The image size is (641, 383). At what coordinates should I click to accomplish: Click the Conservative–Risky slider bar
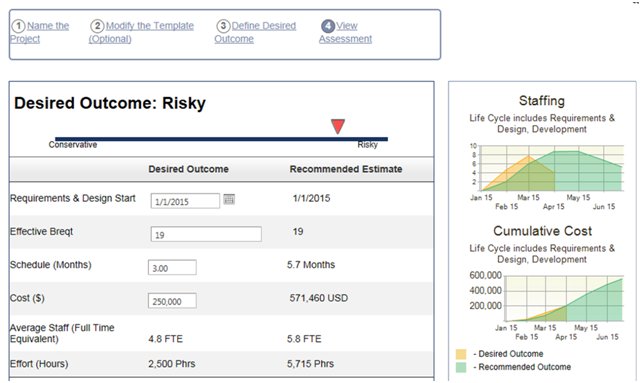(221, 139)
